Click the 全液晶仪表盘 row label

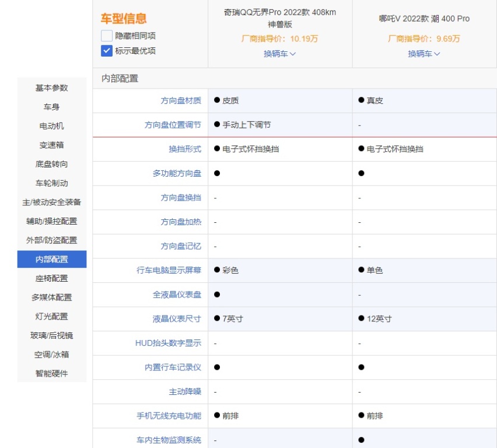click(x=177, y=295)
